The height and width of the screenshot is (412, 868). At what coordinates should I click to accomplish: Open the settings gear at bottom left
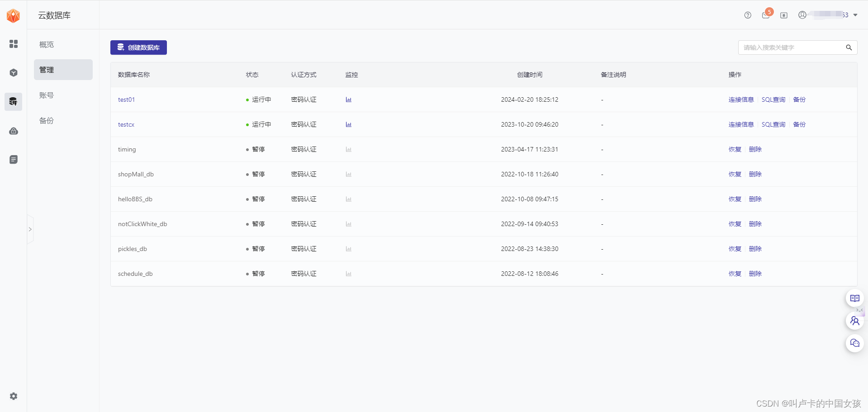click(14, 396)
